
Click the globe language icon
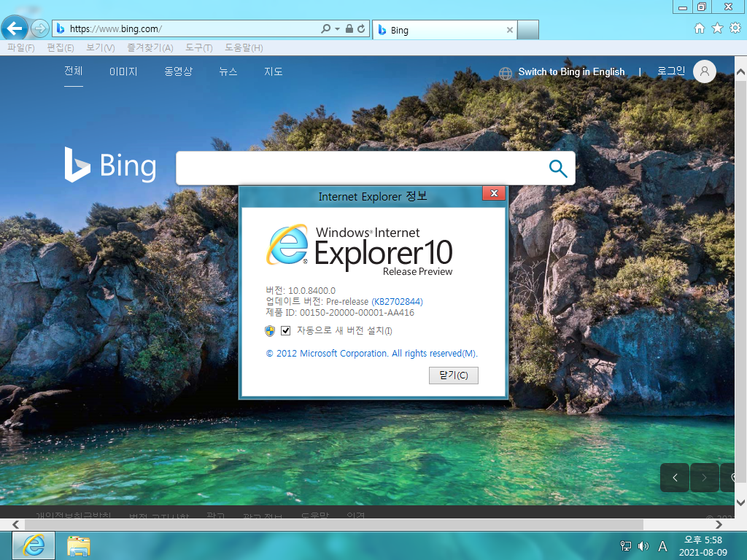pos(506,73)
